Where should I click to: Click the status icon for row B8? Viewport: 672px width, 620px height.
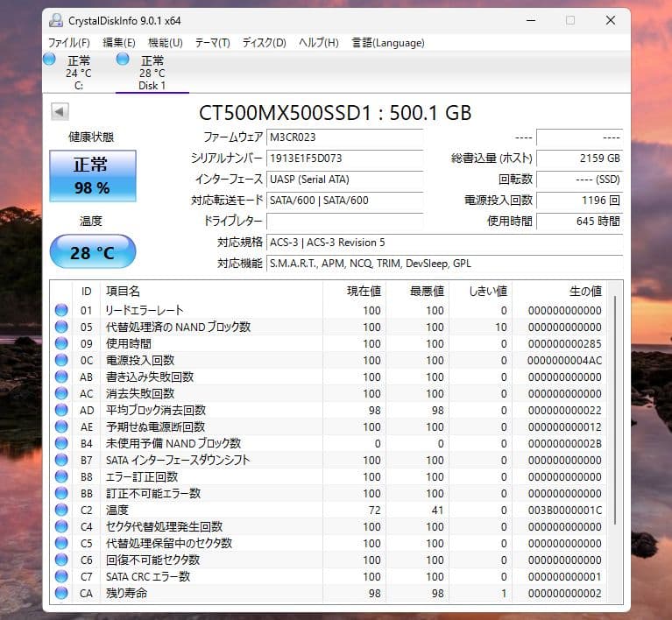coord(61,476)
